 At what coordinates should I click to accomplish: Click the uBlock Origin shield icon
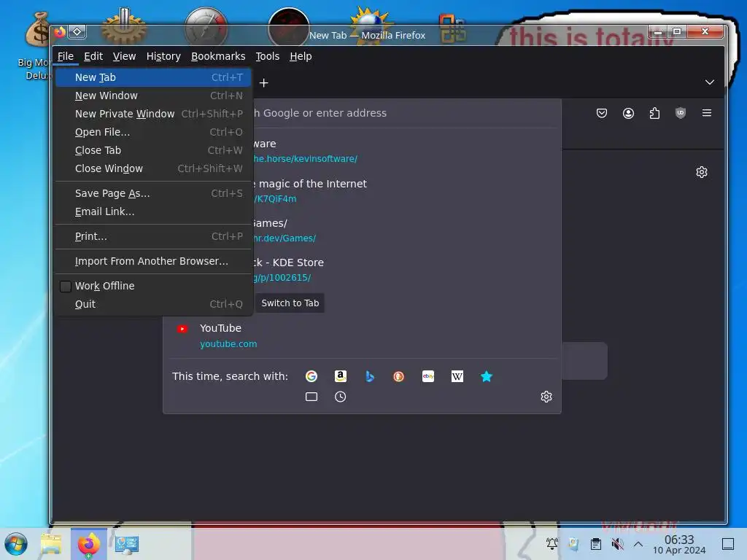click(681, 113)
